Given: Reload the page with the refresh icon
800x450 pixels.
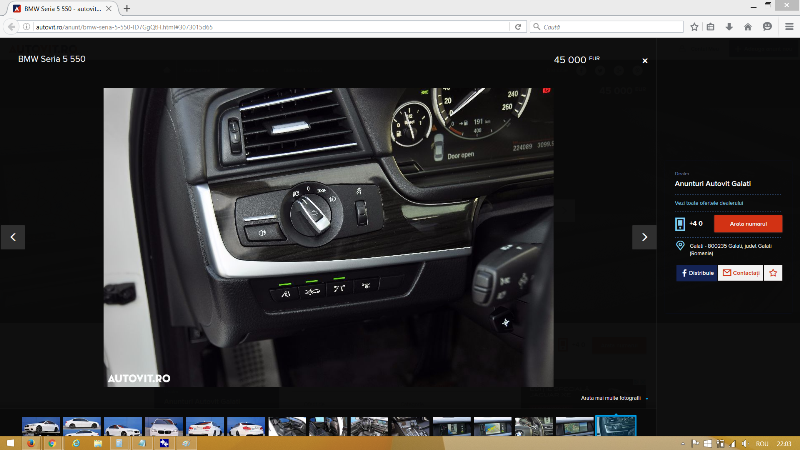Looking at the screenshot, I should [518, 27].
